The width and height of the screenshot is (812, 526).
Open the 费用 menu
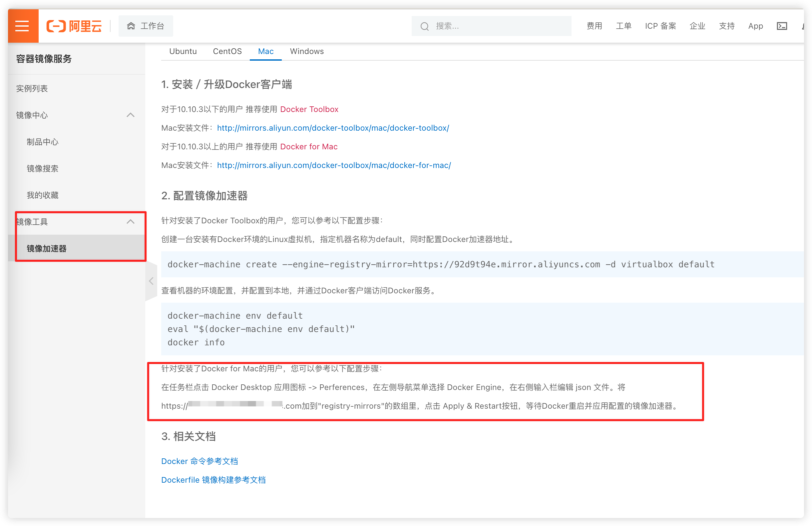[594, 26]
